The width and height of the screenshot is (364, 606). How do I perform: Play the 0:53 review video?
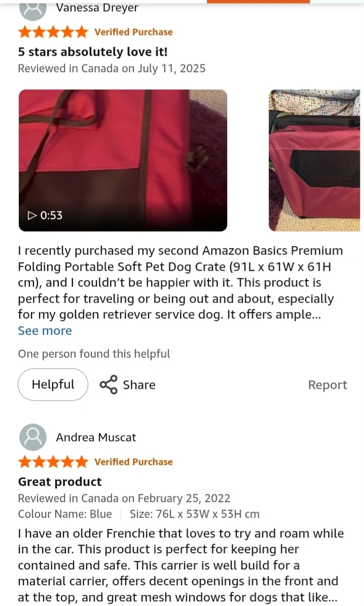(123, 160)
